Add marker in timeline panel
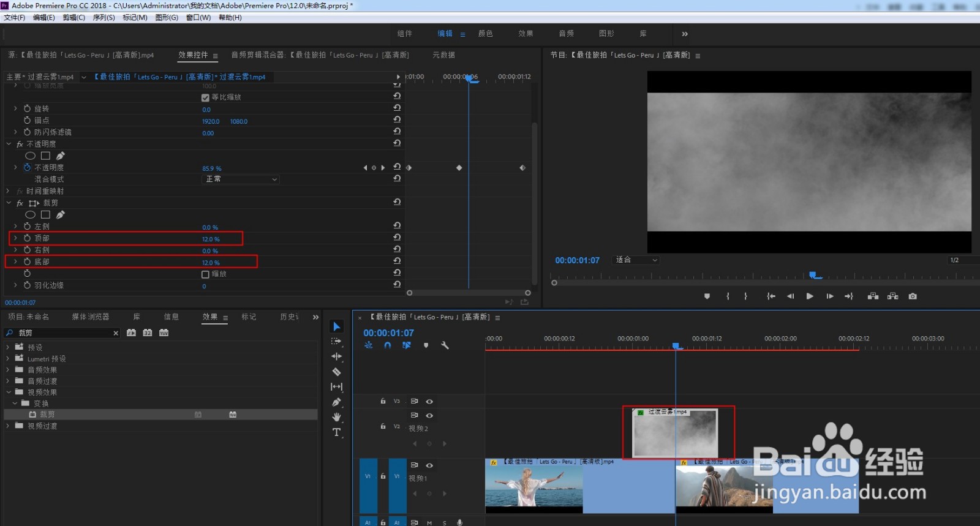 pyautogui.click(x=426, y=345)
